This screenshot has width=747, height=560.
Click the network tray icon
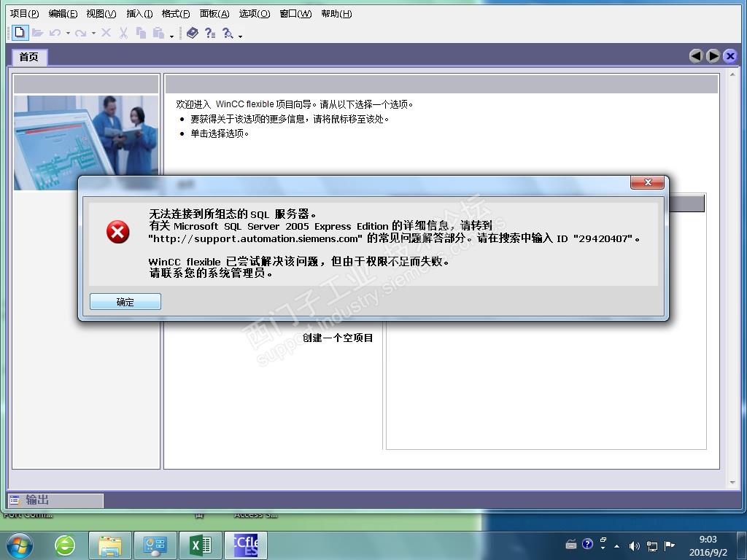click(x=651, y=545)
